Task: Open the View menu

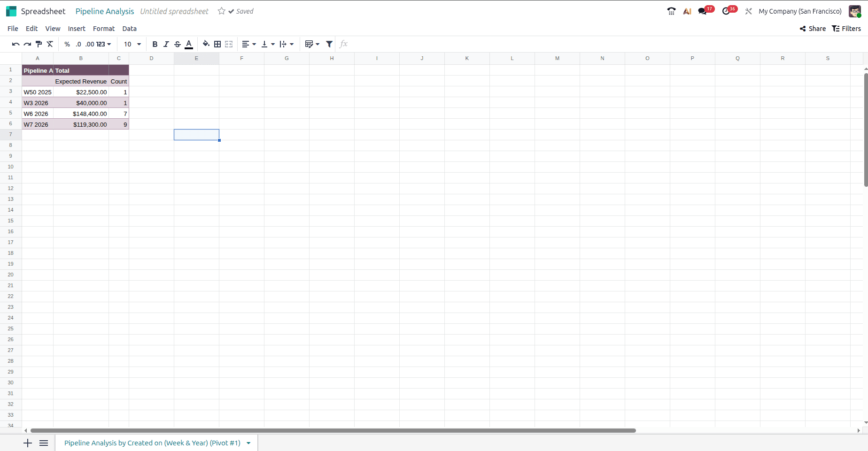Action: click(53, 29)
